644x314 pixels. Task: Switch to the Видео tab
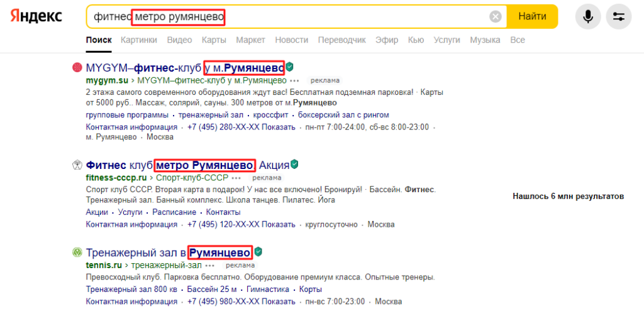pos(179,40)
